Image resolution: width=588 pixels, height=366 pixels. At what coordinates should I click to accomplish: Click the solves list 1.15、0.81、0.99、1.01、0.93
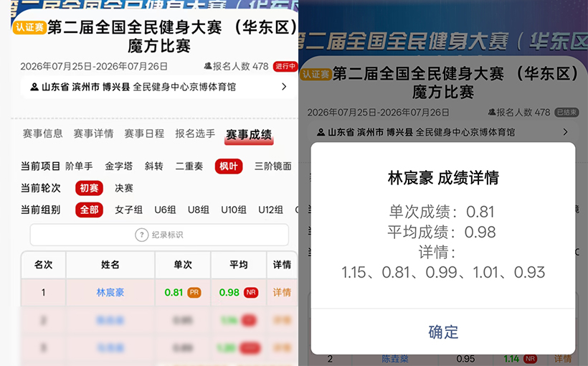point(443,273)
